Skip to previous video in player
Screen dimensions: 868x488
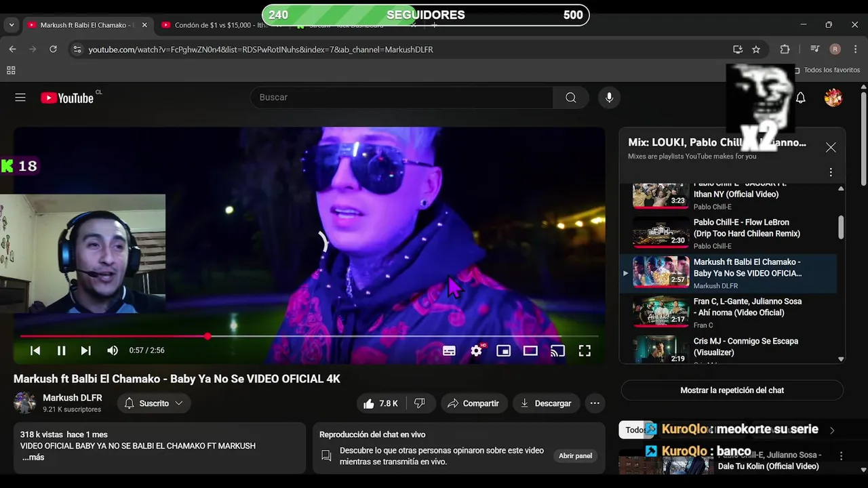[x=35, y=350]
